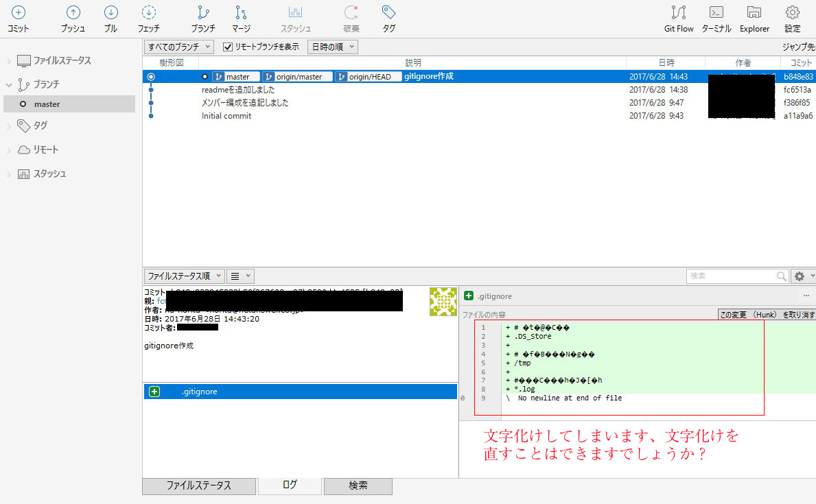The image size is (816, 504).
Task: Switch to the ログ tab
Action: click(x=289, y=486)
